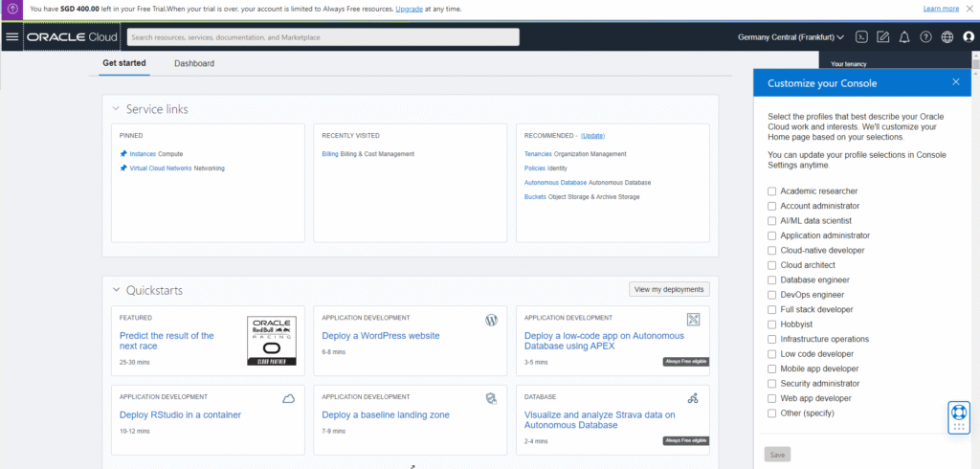Check the AI/ML data scientist profile
The height and width of the screenshot is (469, 980).
tap(772, 221)
